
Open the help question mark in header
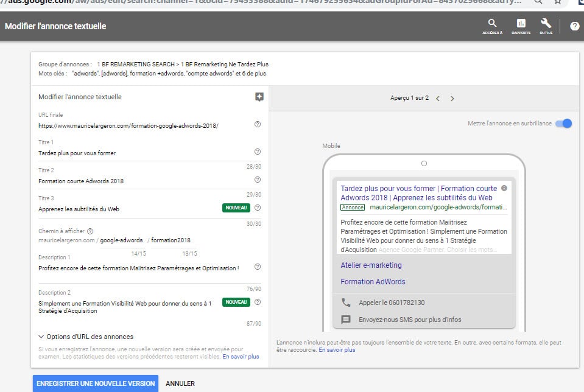pos(575,26)
